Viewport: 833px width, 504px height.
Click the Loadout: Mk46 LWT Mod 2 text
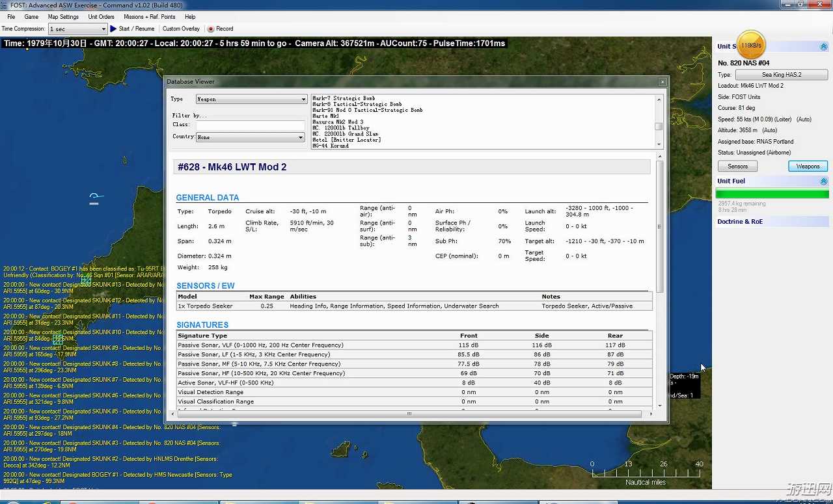click(750, 86)
